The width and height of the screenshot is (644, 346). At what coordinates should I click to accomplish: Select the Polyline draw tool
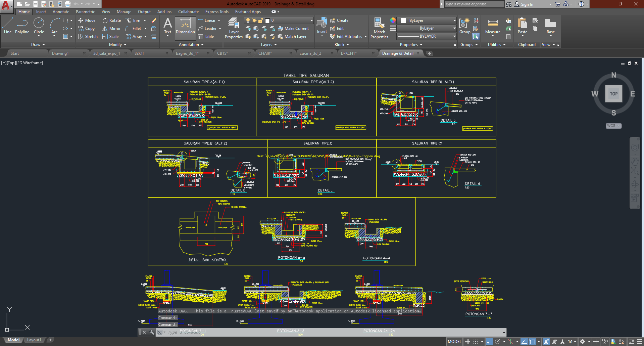pos(22,26)
